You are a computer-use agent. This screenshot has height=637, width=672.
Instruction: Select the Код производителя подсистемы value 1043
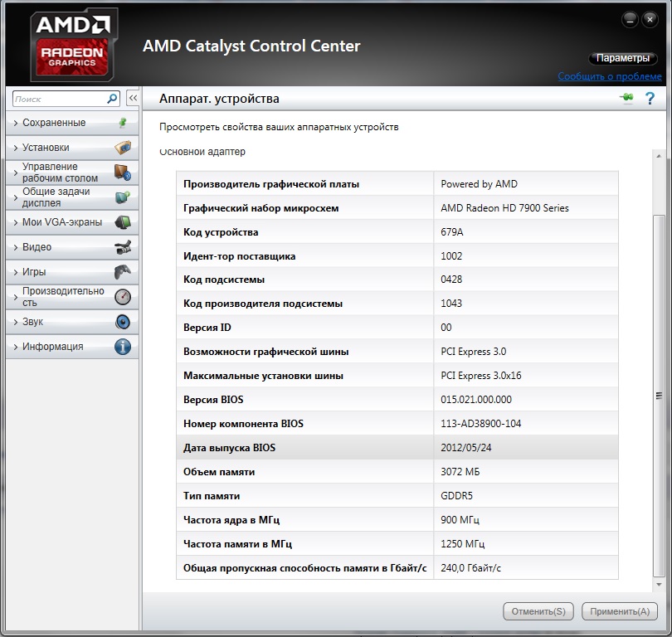(x=451, y=304)
